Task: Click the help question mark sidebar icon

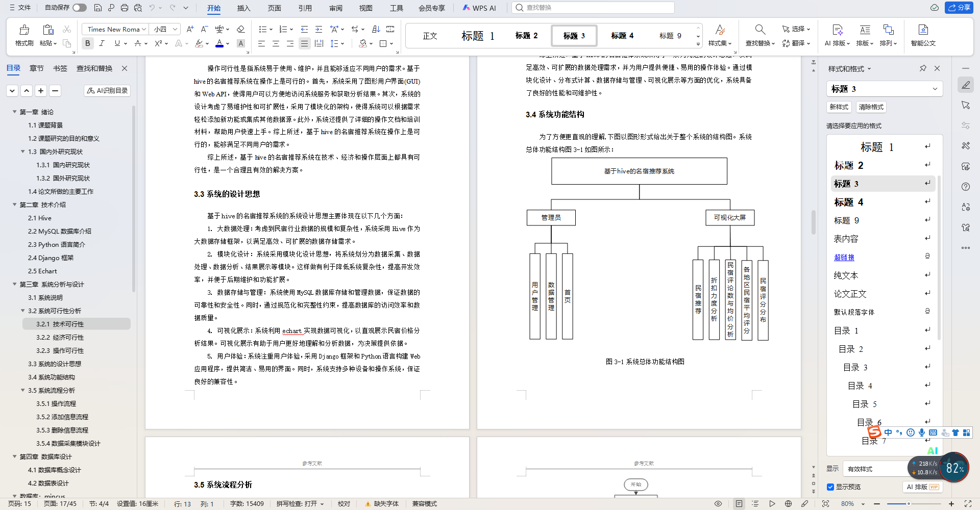Action: point(966,187)
